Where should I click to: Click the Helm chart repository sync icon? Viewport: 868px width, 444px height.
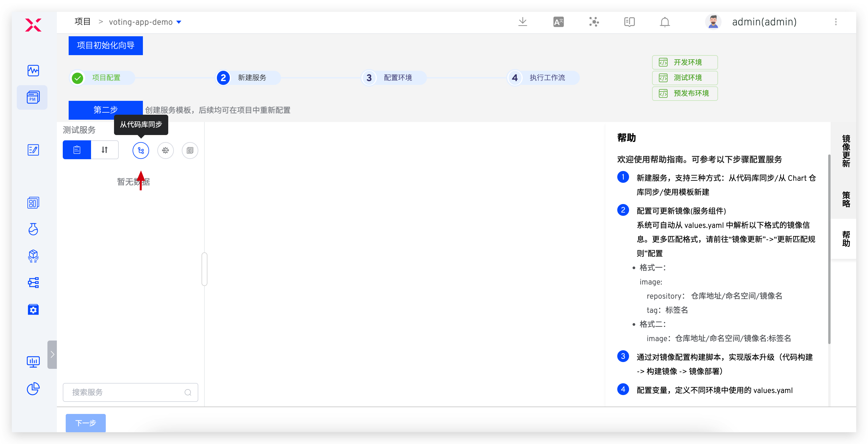[166, 150]
